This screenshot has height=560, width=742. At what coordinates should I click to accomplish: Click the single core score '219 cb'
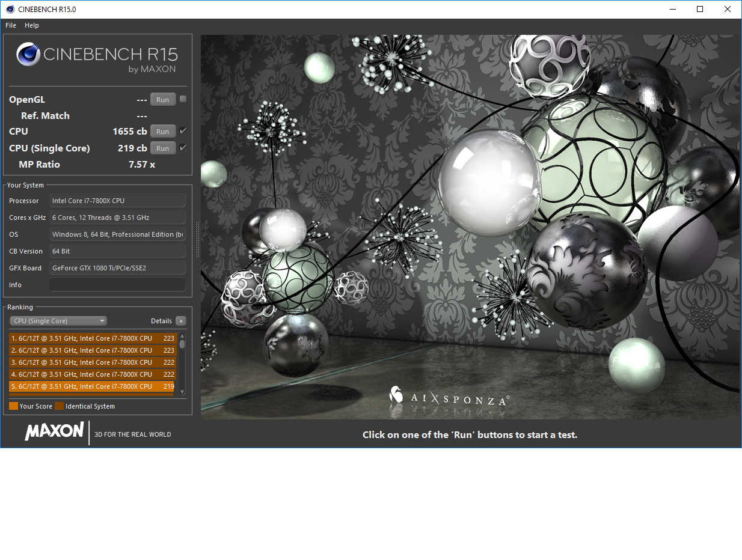(x=132, y=148)
